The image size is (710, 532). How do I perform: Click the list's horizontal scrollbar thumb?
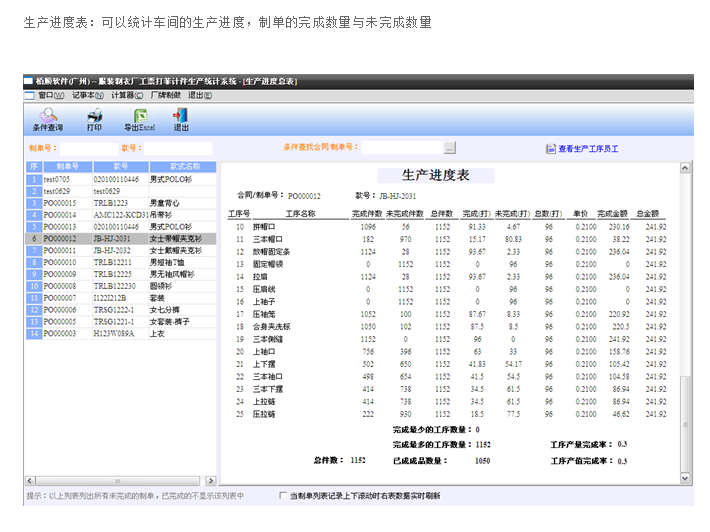click(115, 481)
